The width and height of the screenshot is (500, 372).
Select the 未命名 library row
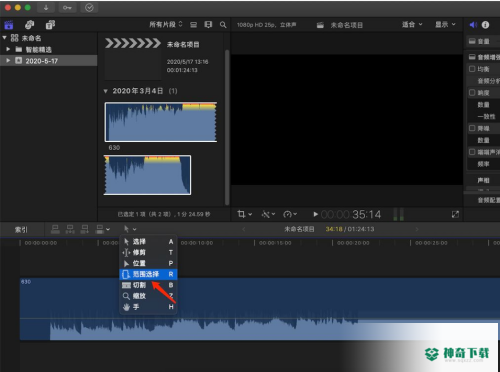(49, 38)
